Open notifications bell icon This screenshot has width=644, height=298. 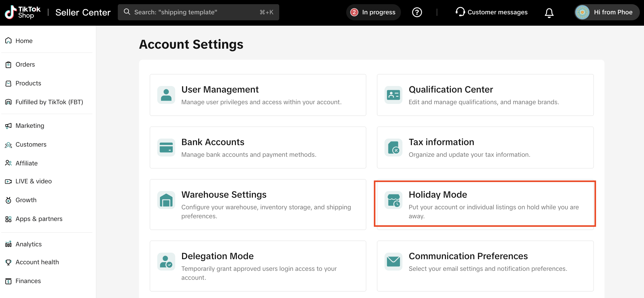(549, 13)
